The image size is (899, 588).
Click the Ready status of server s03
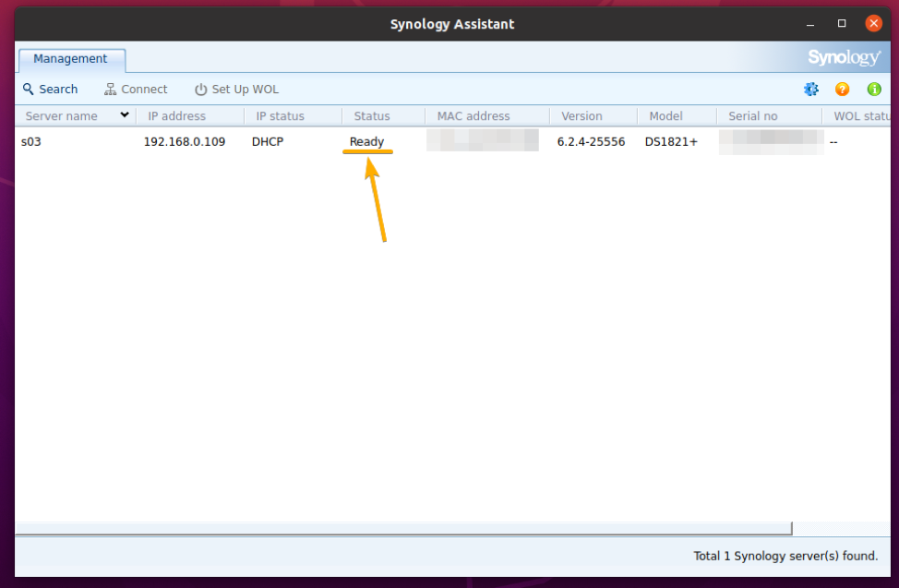tap(366, 141)
